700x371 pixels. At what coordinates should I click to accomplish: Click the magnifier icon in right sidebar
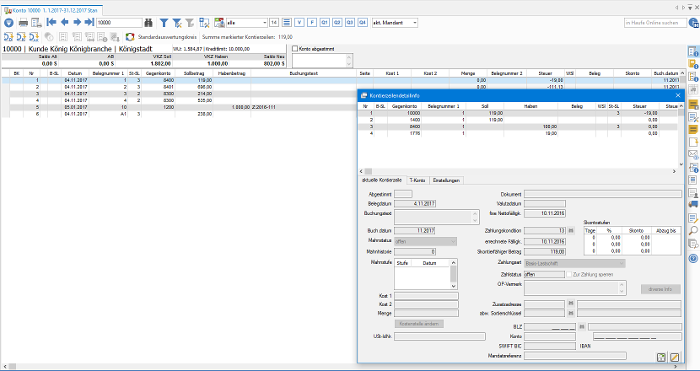pos(693,231)
